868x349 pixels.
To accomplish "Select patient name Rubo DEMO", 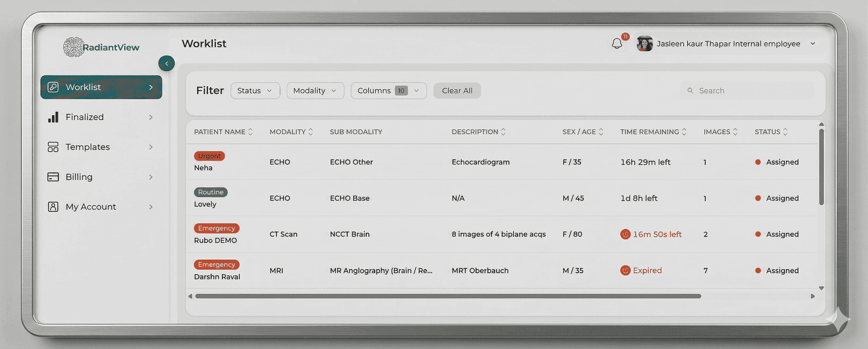I will click(215, 241).
